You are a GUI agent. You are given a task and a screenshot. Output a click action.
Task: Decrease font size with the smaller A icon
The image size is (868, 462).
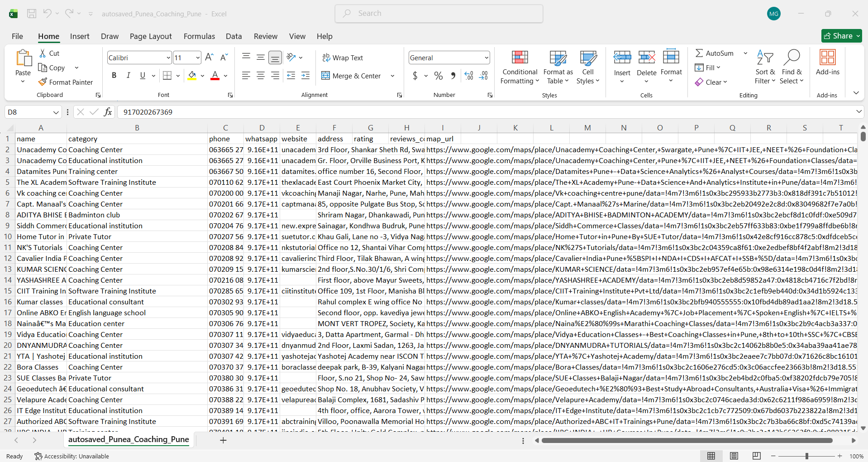click(x=224, y=58)
